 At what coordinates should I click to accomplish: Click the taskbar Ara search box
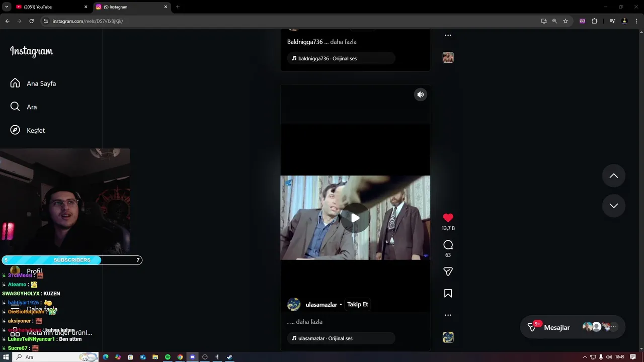pos(55,357)
